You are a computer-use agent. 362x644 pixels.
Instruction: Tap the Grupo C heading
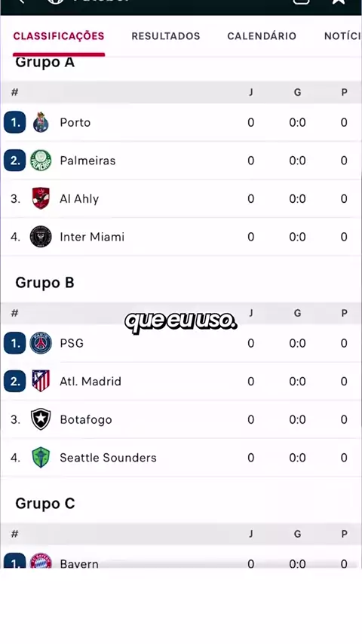coord(45,504)
